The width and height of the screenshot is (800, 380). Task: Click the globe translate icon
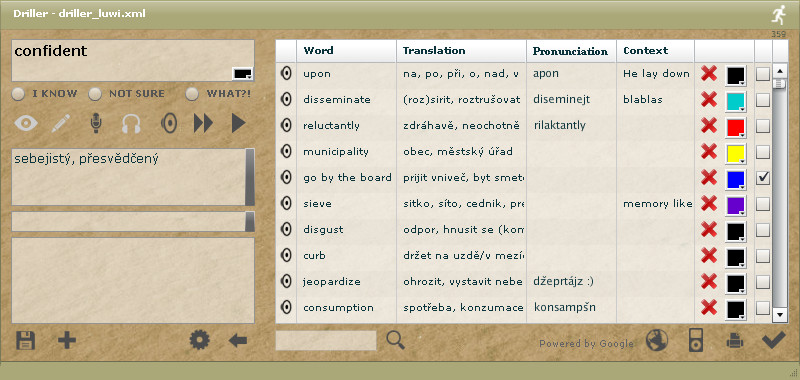[x=657, y=340]
